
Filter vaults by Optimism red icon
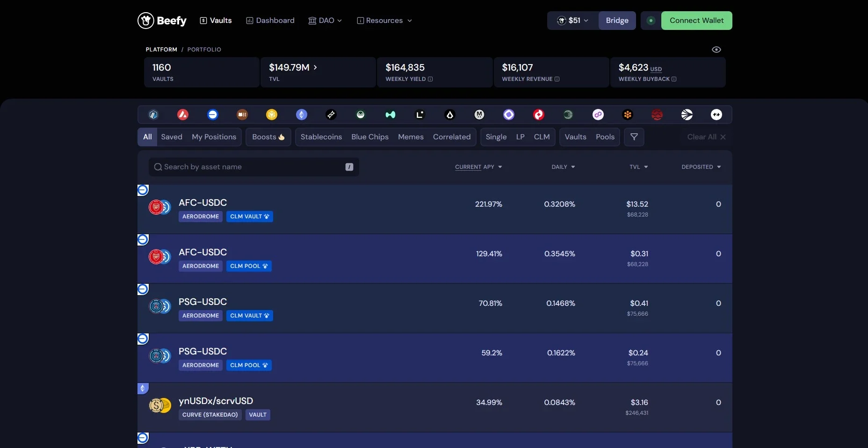pyautogui.click(x=539, y=115)
